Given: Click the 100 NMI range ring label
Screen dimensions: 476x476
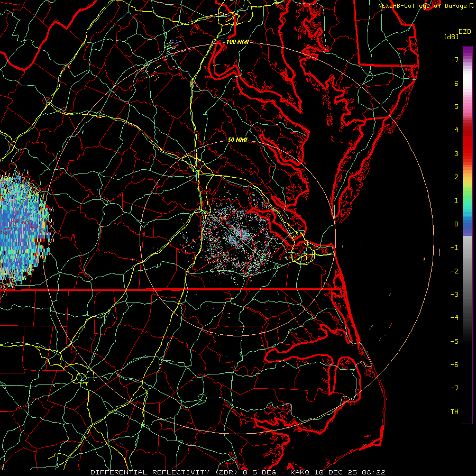Looking at the screenshot, I should point(237,42).
